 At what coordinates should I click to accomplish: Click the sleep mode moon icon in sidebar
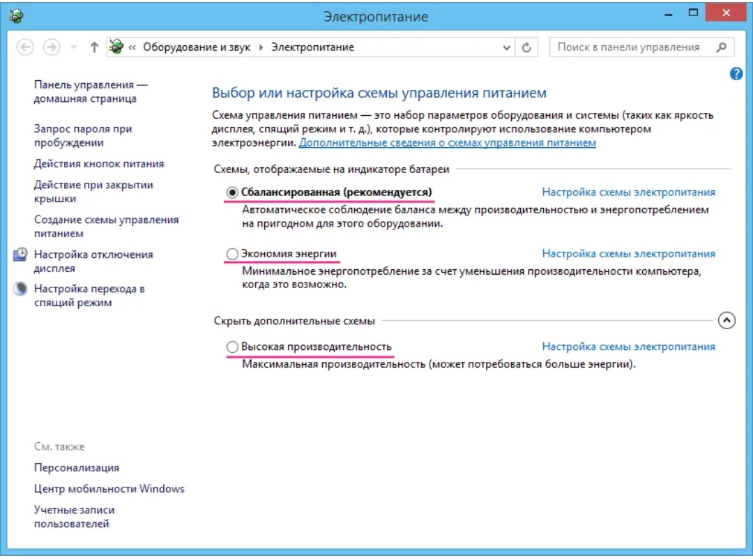click(x=20, y=289)
